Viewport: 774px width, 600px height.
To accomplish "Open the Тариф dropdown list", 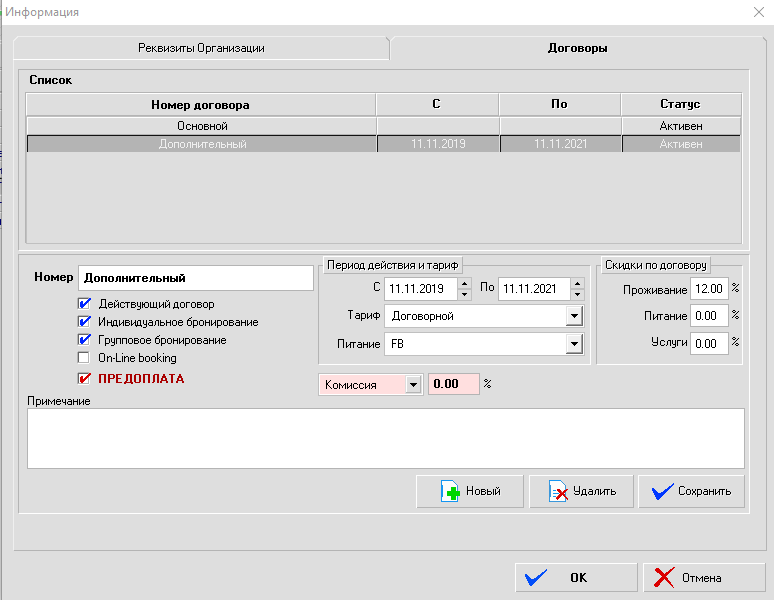I will pyautogui.click(x=573, y=317).
